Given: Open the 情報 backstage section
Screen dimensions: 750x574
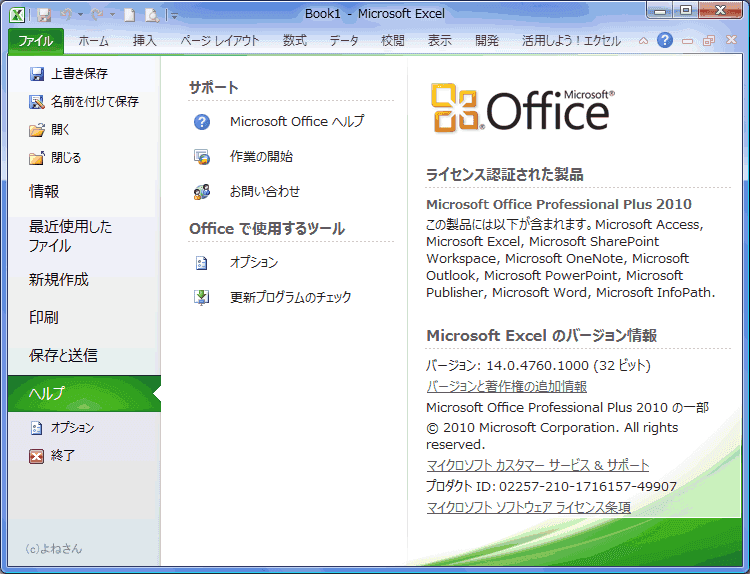Looking at the screenshot, I should pos(44,191).
